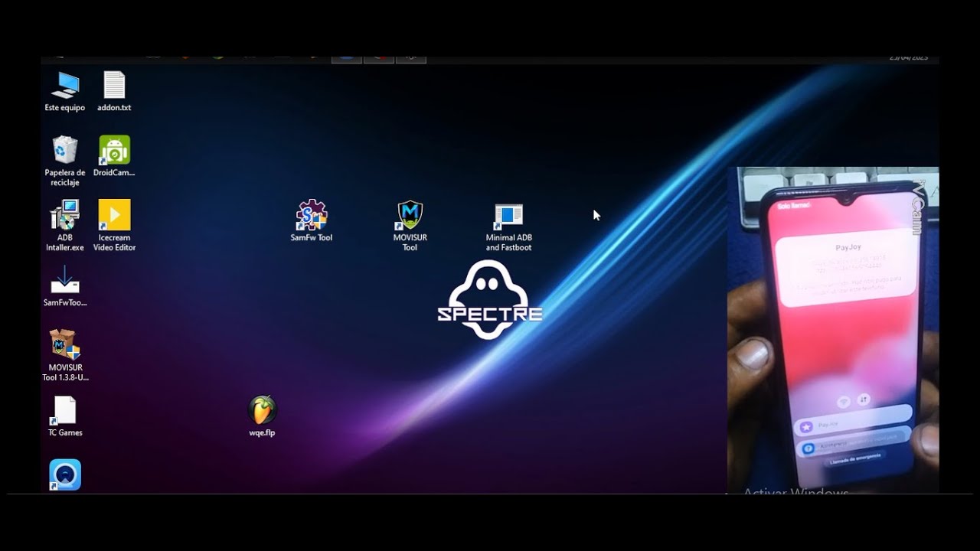Click the phone webcam overlay video
The width and height of the screenshot is (980, 551).
point(833,330)
